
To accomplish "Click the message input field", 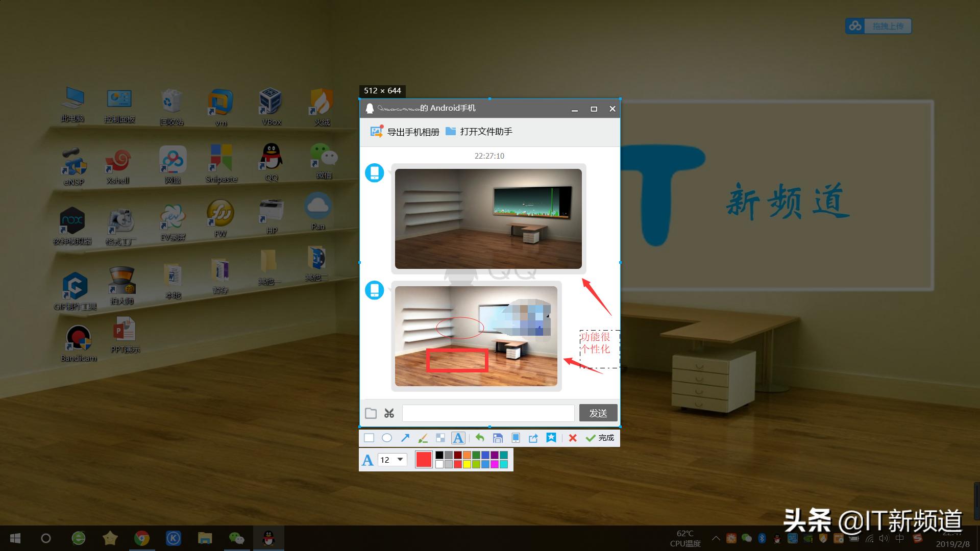I will point(488,413).
